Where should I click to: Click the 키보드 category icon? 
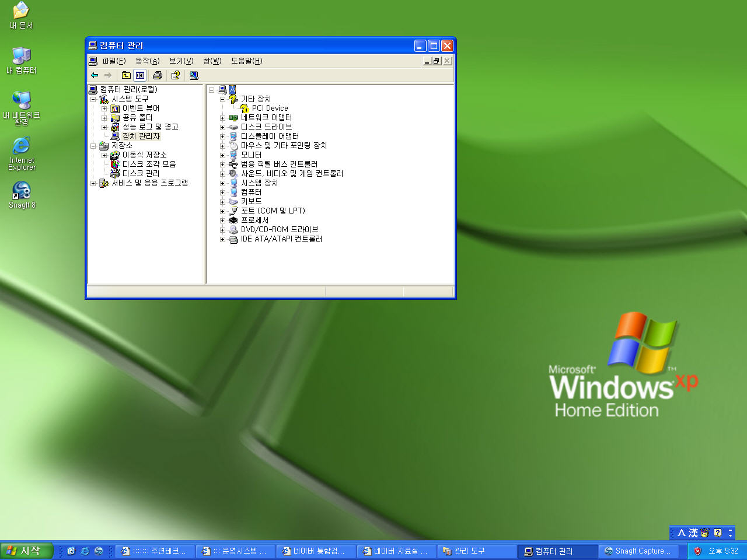[233, 201]
